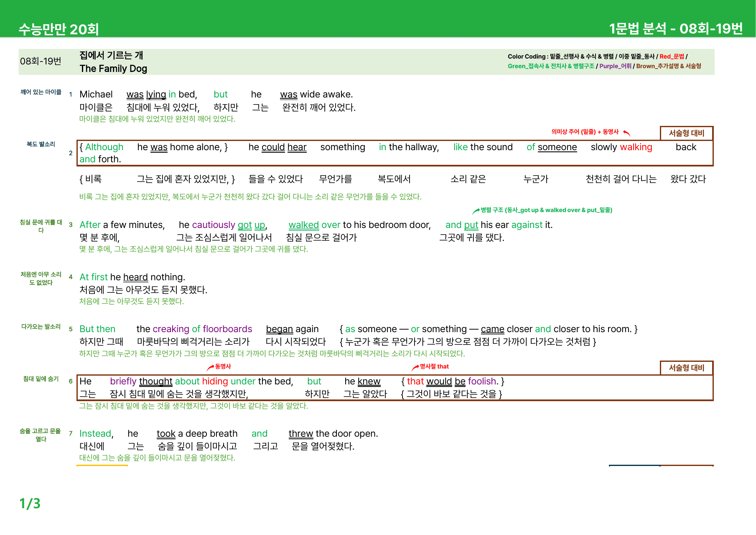Click the English title 'The Family Dog'

click(x=113, y=69)
